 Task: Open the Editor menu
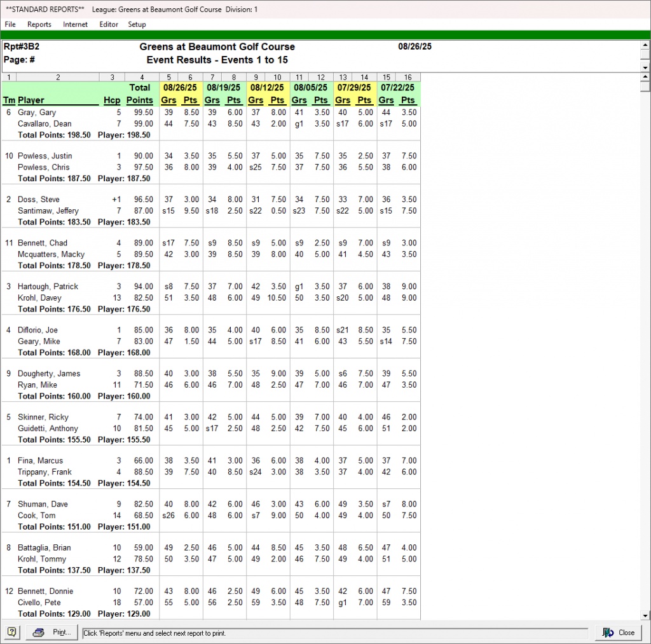(x=109, y=25)
